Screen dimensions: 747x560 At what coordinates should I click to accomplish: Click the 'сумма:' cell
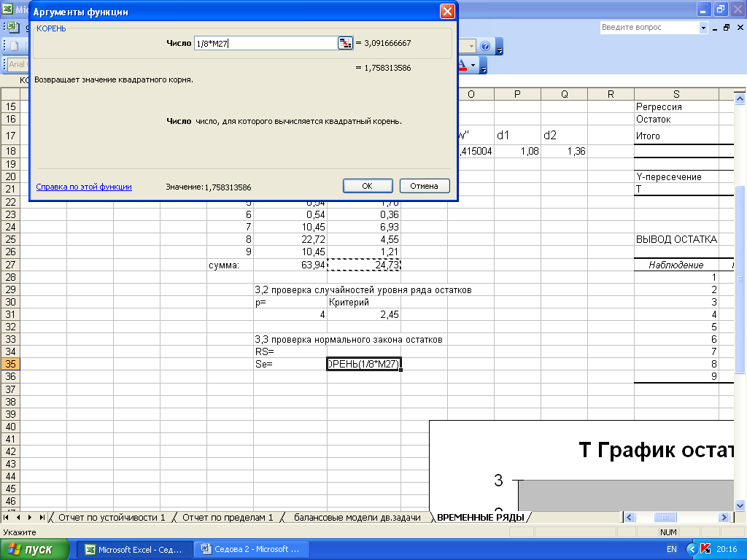tap(230, 265)
